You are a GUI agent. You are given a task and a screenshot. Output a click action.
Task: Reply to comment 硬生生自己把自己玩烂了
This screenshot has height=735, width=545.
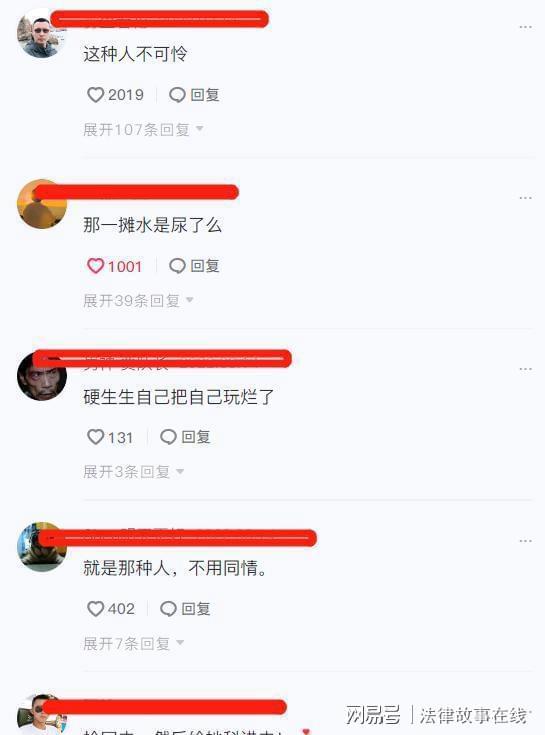pos(185,437)
